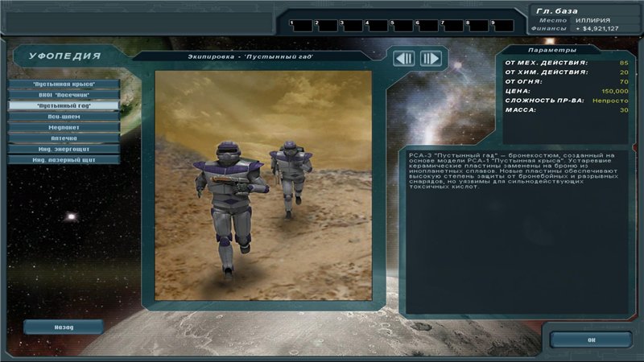This screenshot has width=644, height=362.
Task: Click the ОТ ОГНЯ value 70
Action: 624,82
